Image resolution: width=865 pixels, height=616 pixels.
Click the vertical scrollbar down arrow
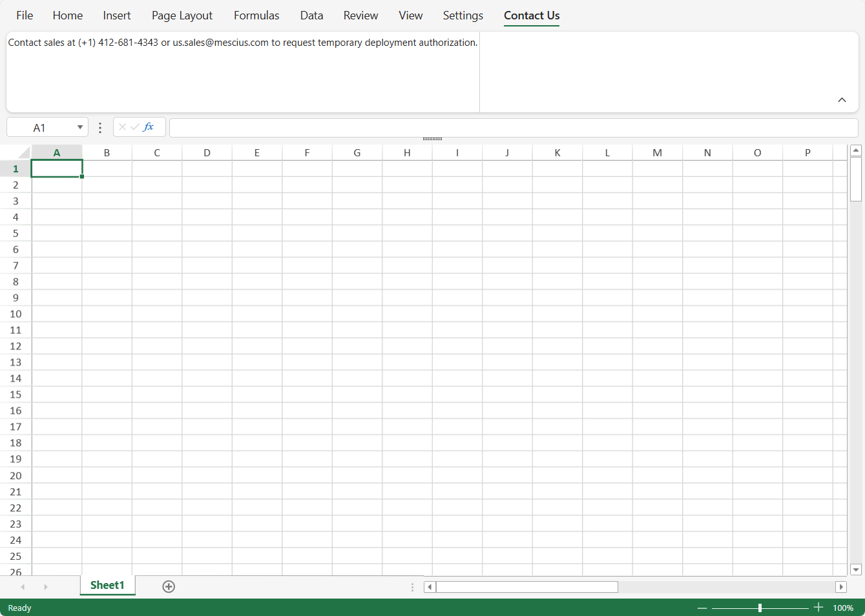pyautogui.click(x=856, y=570)
